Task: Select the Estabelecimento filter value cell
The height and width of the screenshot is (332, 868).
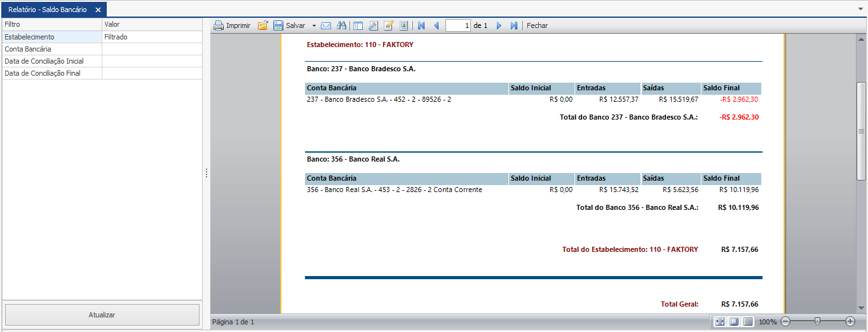Action: pos(152,37)
